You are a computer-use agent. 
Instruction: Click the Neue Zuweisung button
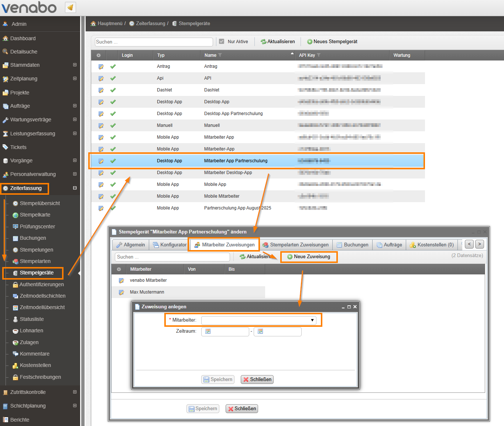[x=309, y=257]
